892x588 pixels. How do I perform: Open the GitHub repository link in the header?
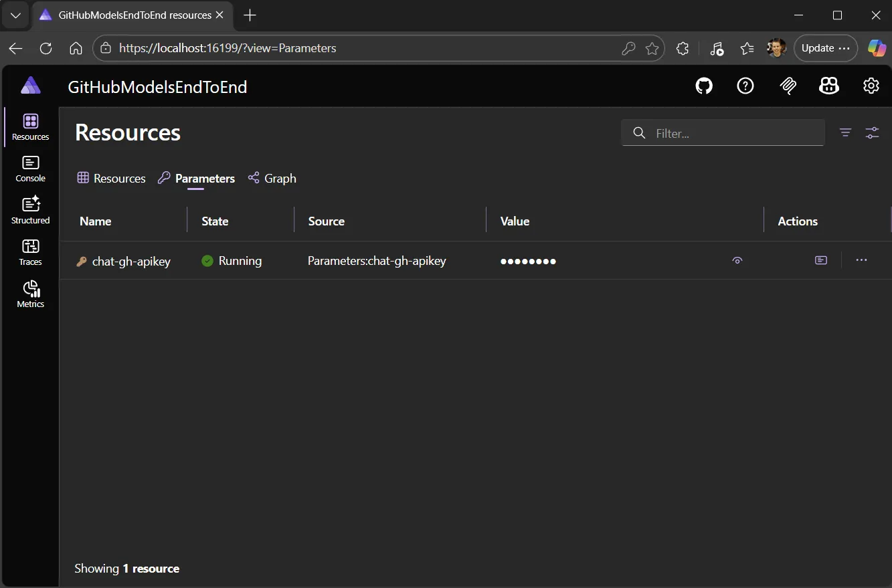703,86
